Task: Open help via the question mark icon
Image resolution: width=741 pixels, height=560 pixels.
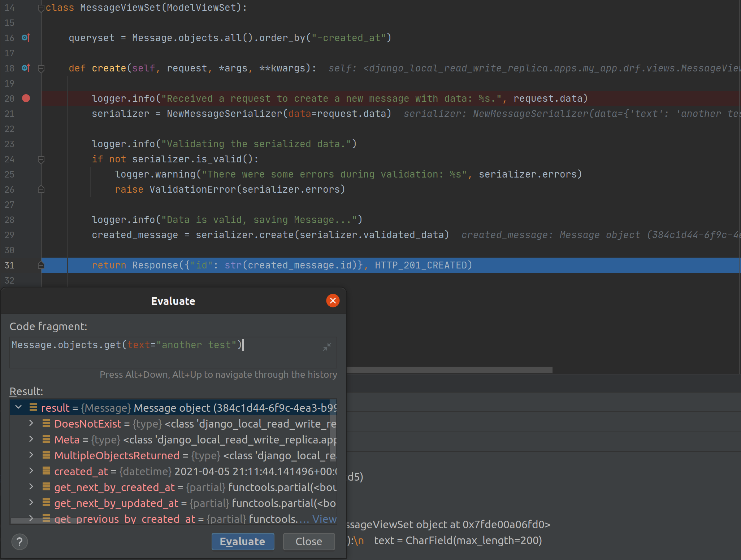Action: (x=19, y=542)
